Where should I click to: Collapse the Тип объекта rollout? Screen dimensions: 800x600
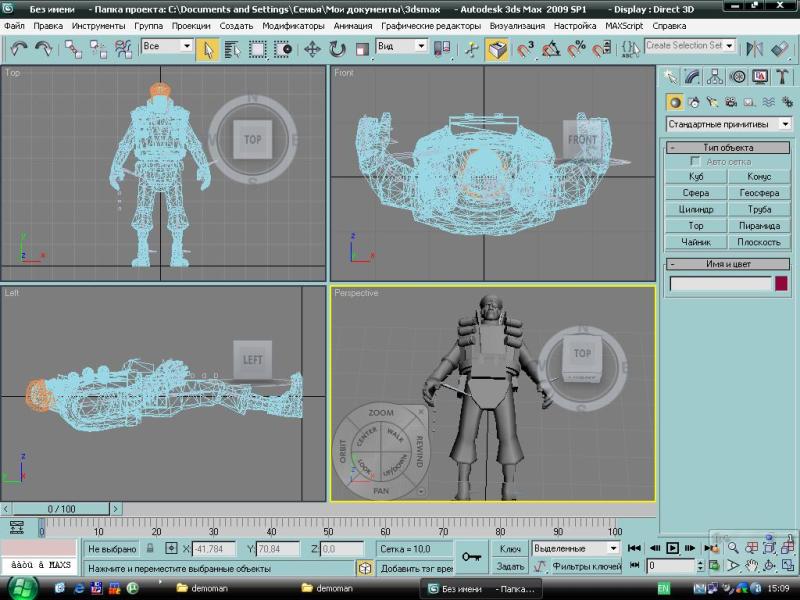728,147
